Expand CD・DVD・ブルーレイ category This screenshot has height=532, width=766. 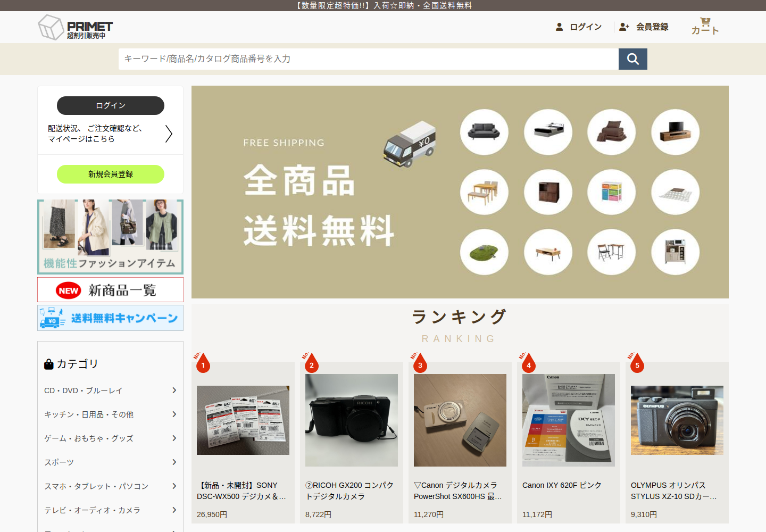tap(111, 390)
